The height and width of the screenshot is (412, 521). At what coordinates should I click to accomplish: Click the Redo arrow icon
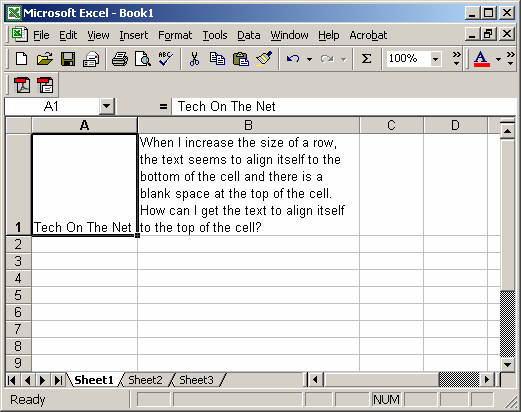click(x=327, y=59)
